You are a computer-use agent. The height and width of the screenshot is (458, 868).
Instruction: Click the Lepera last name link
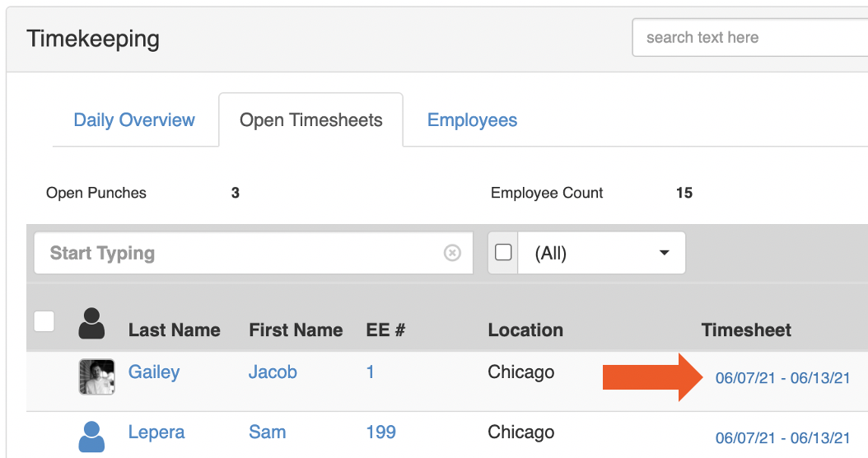point(156,432)
